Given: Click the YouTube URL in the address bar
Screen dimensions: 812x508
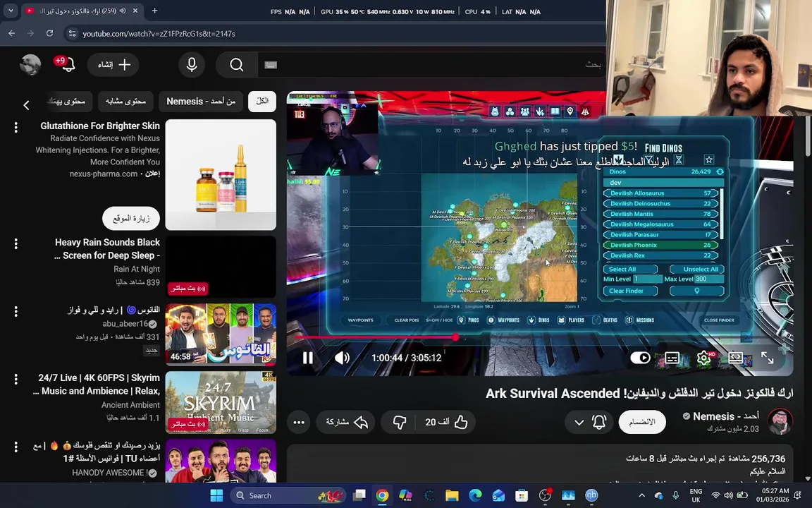Looking at the screenshot, I should (x=159, y=33).
